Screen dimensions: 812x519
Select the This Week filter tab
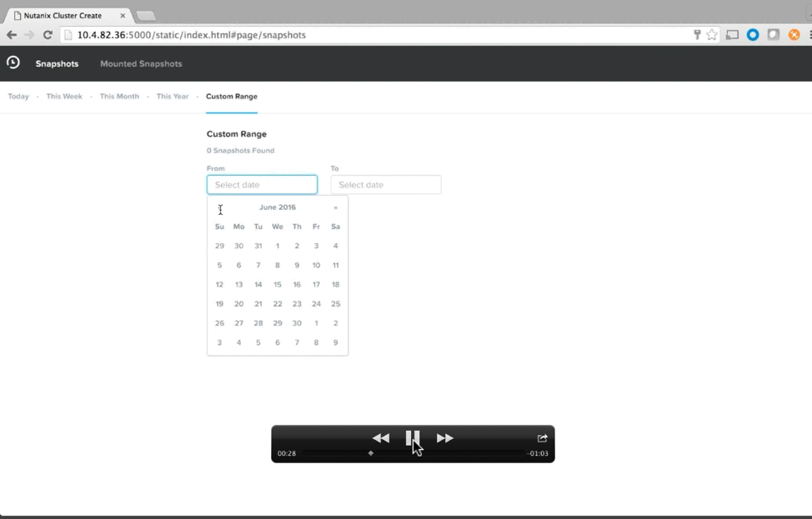click(64, 97)
